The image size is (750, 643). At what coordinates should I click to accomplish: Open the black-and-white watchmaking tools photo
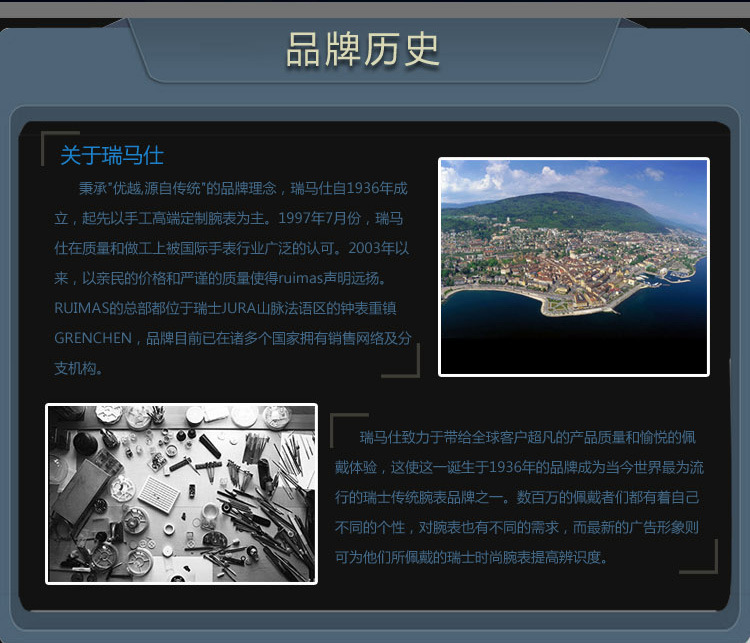pyautogui.click(x=181, y=493)
